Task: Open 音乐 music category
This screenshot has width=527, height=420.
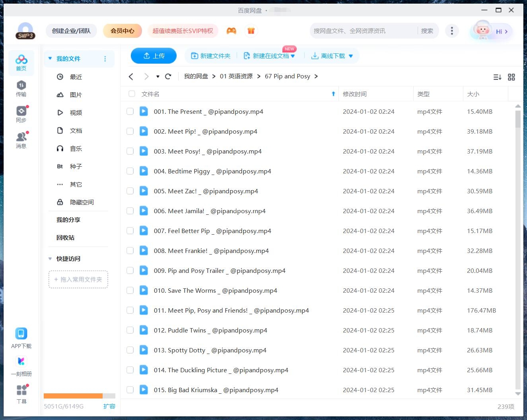Action: pos(76,148)
